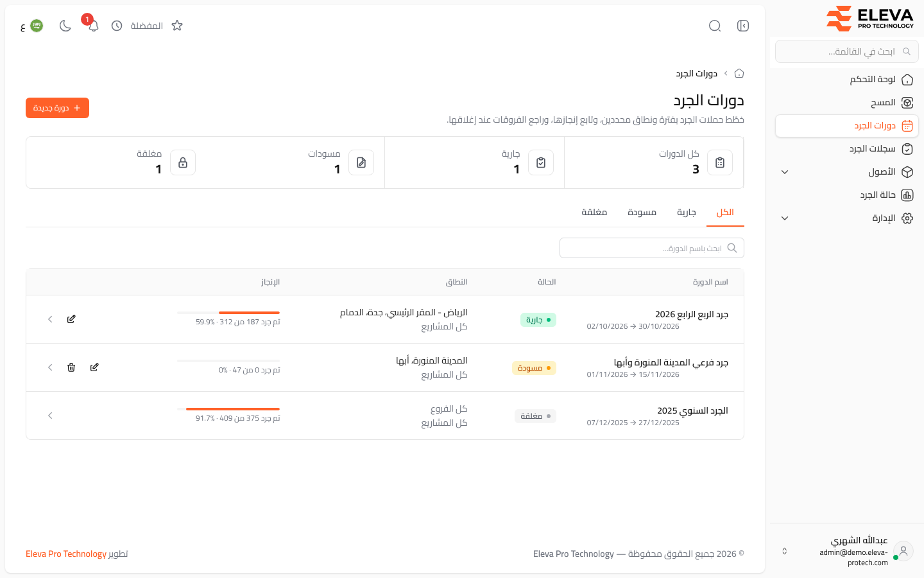Click the مسودة status badge in table
The height and width of the screenshot is (578, 924).
coord(535,368)
